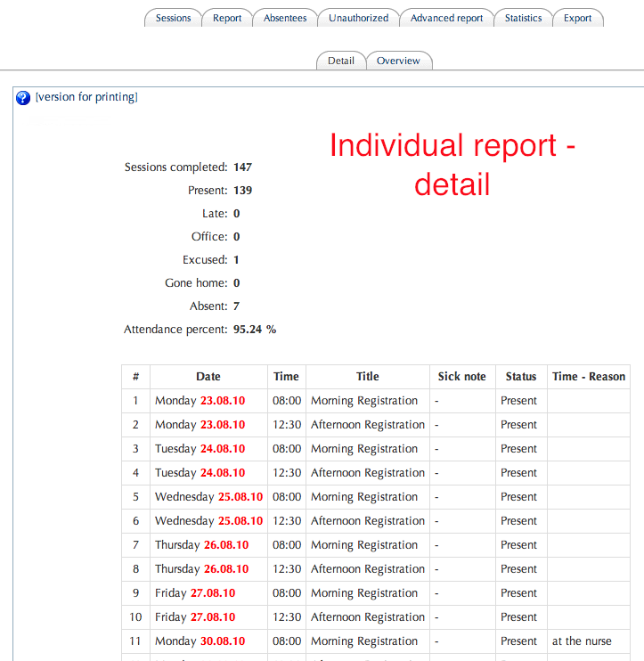Click the Time - Reason column header

(x=589, y=377)
